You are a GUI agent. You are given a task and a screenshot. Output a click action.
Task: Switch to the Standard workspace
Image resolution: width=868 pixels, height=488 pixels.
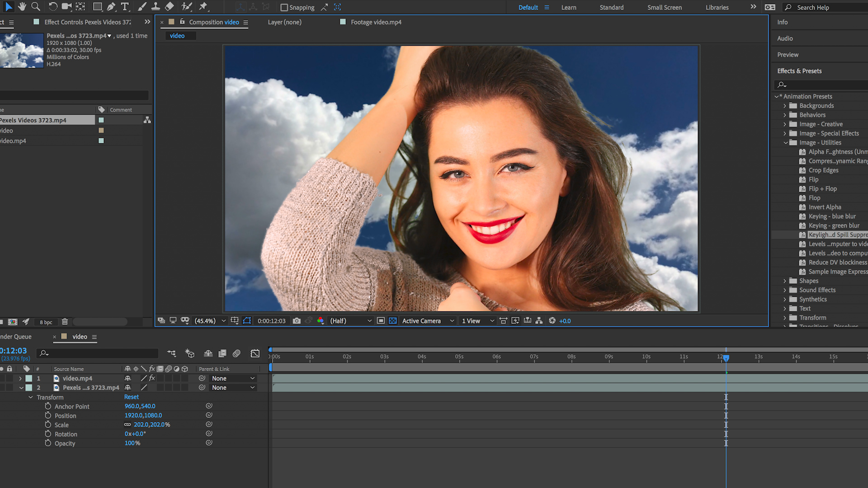coord(611,7)
